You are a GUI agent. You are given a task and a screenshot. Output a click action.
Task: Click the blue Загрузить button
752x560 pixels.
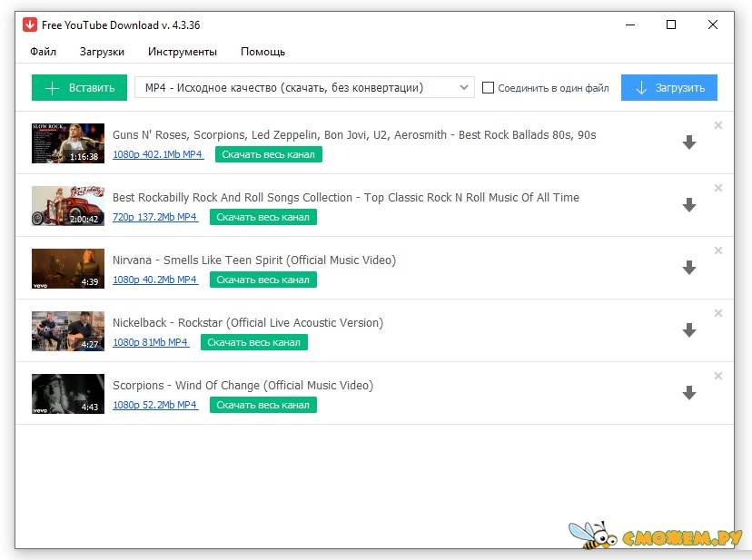pyautogui.click(x=669, y=87)
